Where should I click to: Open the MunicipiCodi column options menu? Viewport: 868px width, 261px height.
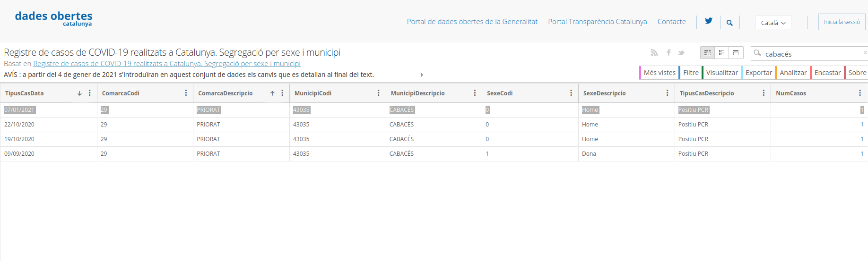(378, 93)
